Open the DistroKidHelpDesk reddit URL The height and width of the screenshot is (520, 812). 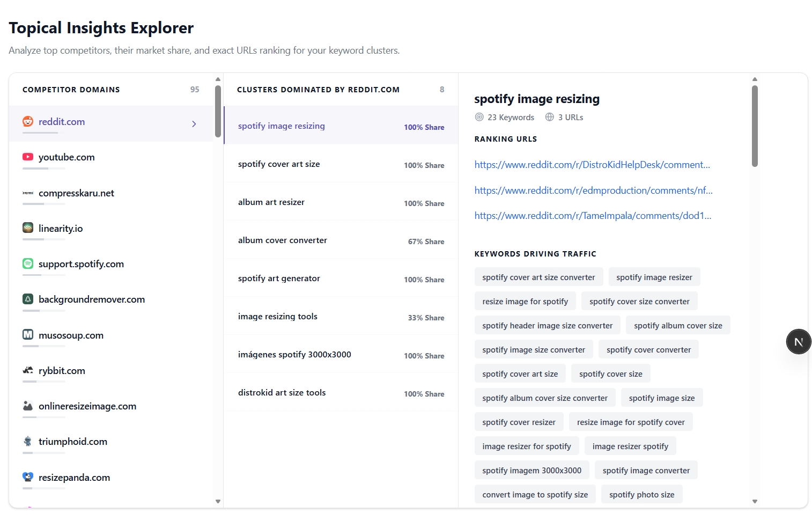coord(592,165)
